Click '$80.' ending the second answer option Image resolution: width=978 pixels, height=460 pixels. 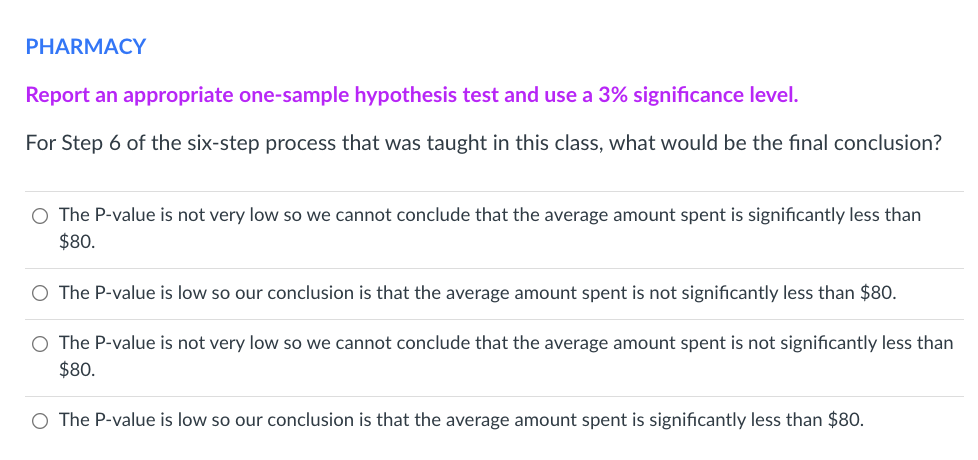point(878,293)
